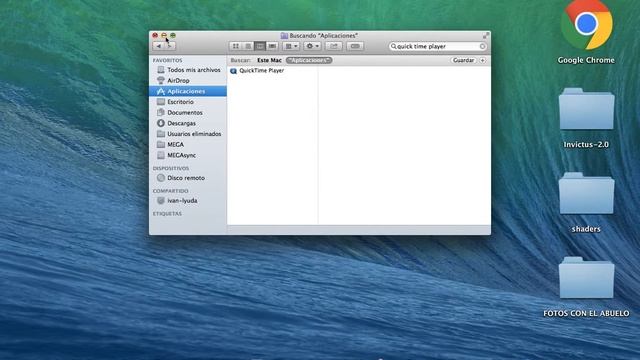Open Descargas in the sidebar
Viewport: 640px width, 360px height.
coord(188,123)
